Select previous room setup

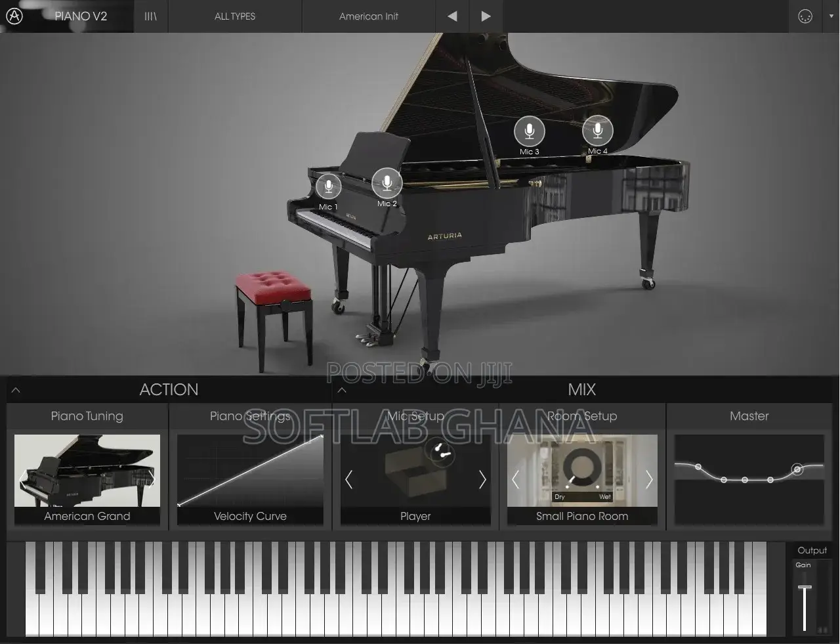[516, 479]
